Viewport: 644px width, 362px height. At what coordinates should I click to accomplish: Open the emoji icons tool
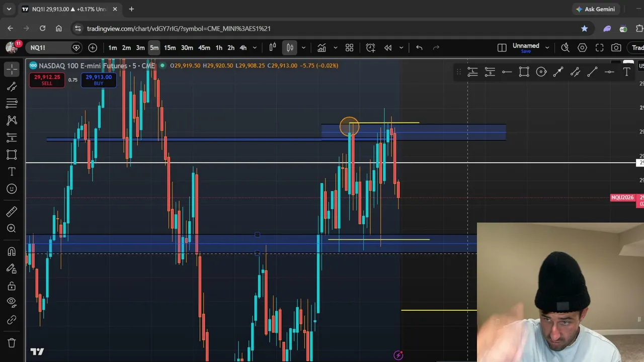point(12,189)
